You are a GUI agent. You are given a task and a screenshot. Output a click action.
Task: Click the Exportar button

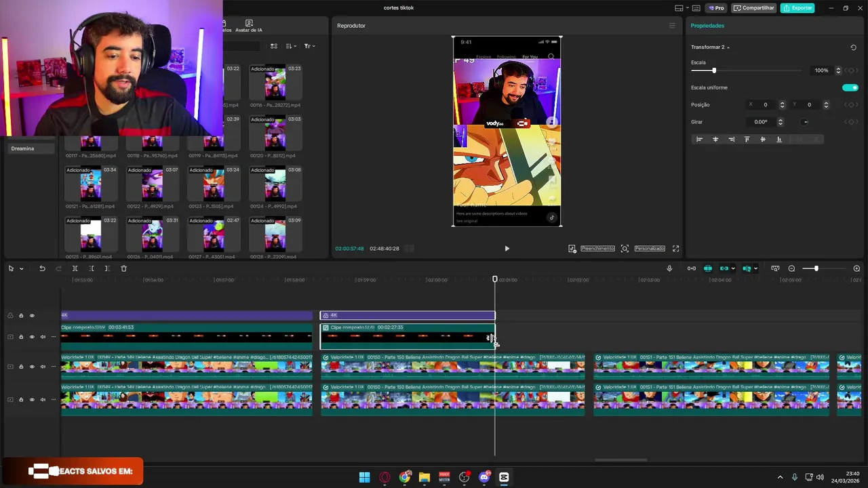[x=797, y=8]
